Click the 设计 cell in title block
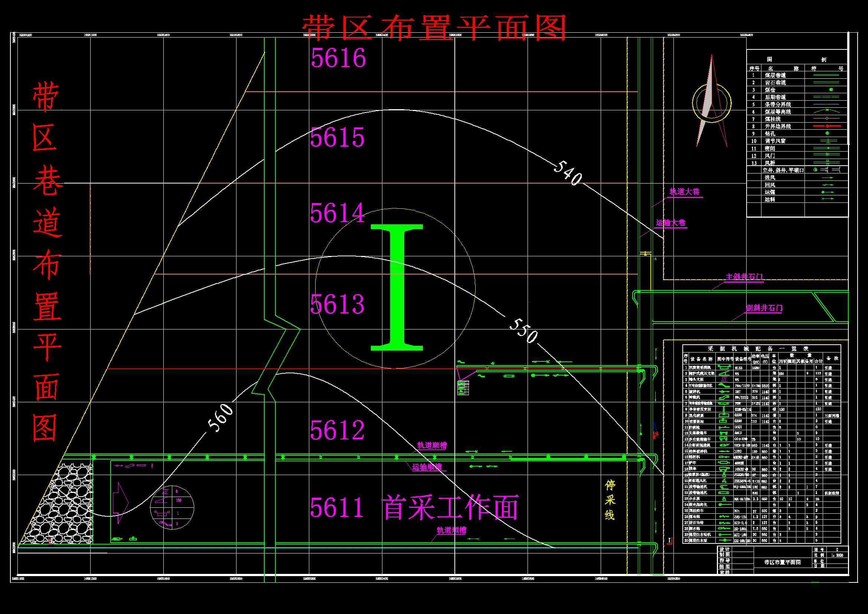 pos(724,549)
